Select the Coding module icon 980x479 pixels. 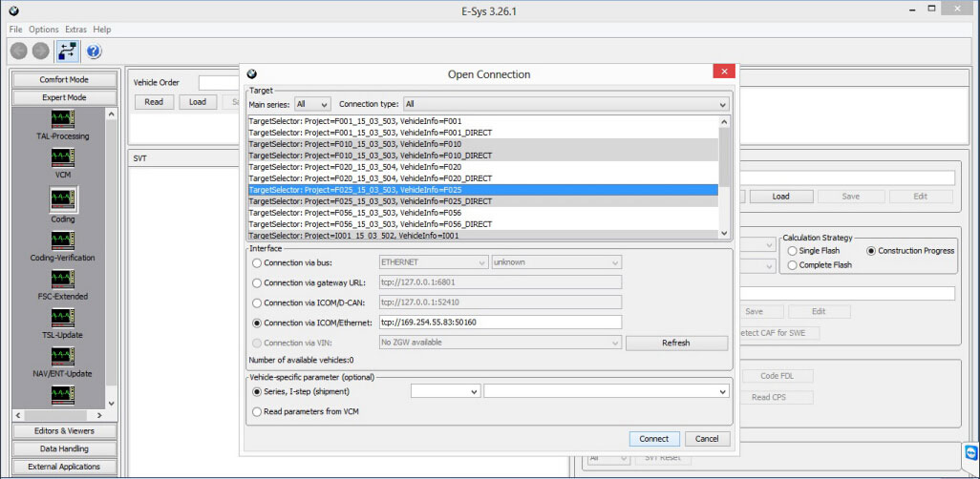(x=62, y=199)
